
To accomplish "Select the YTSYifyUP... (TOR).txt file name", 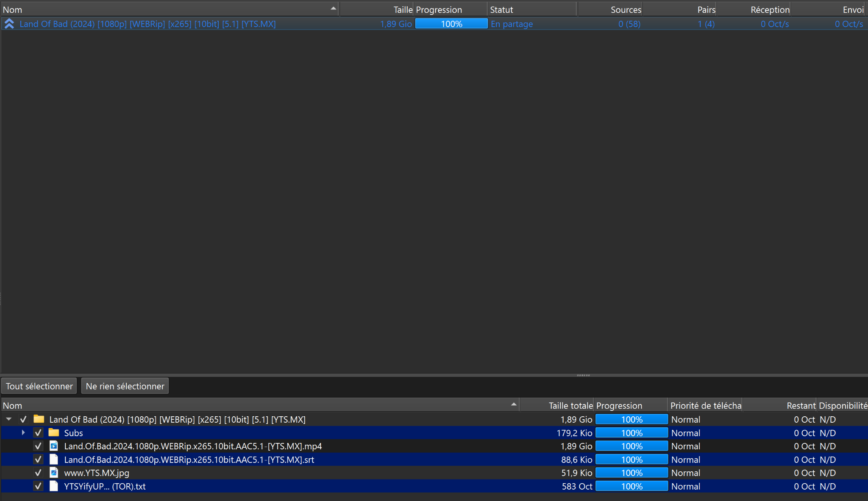I will (105, 486).
